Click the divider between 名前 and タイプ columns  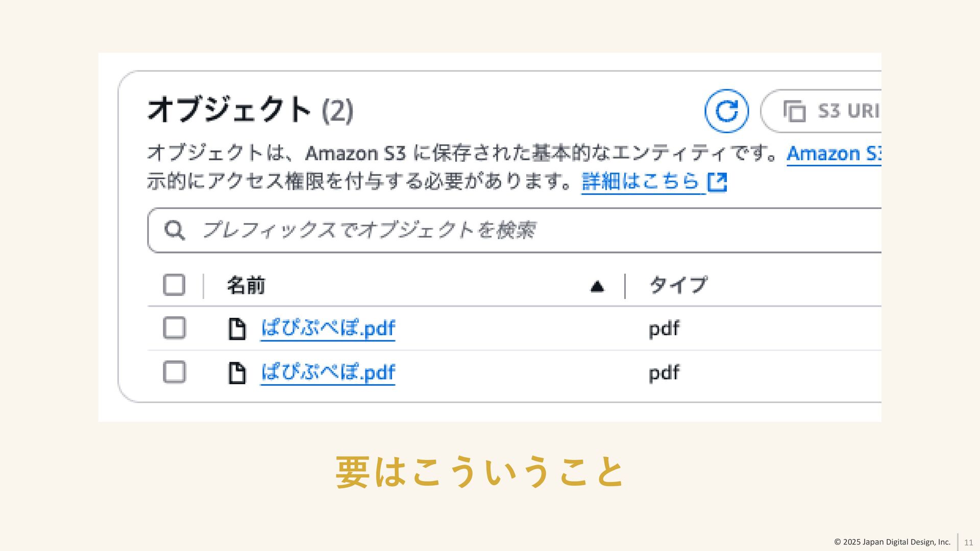625,286
